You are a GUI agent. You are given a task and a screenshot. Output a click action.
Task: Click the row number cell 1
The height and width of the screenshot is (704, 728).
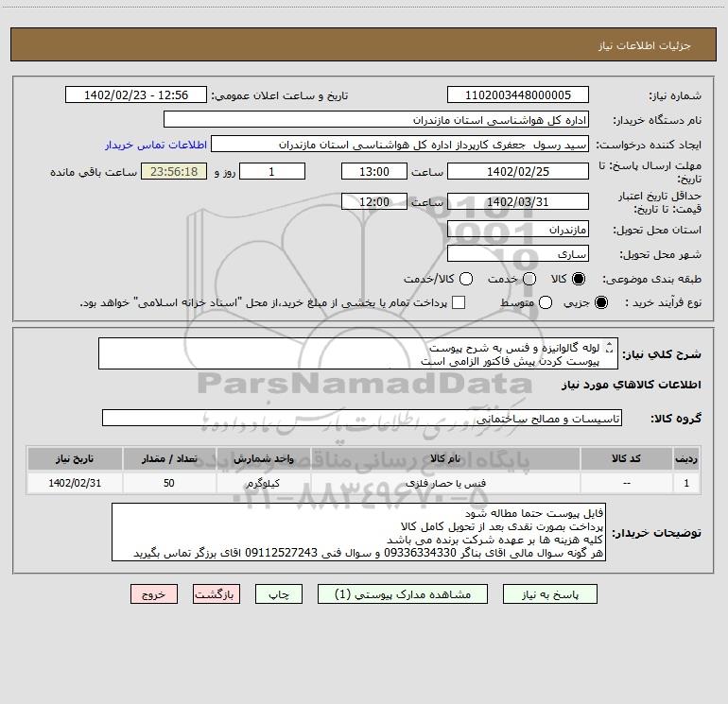686,483
